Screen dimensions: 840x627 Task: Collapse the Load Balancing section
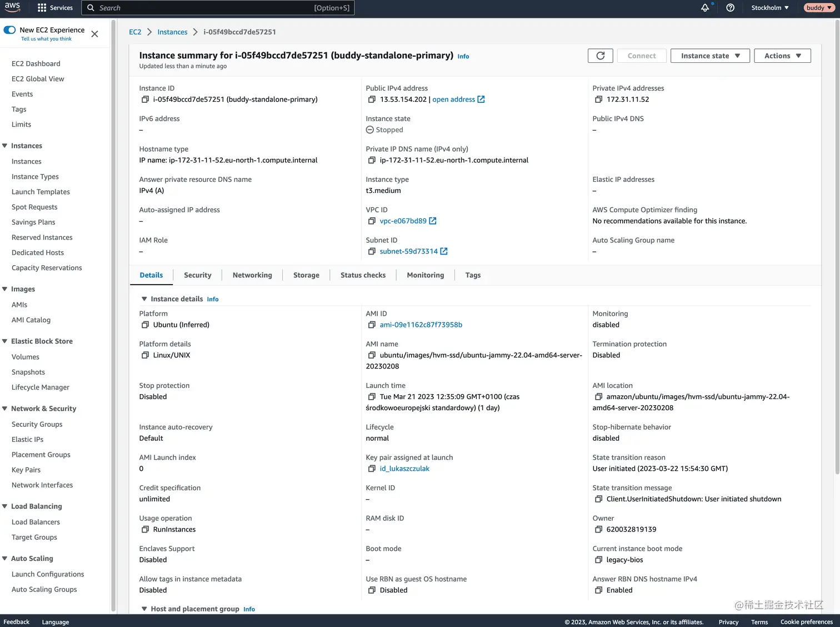5,506
